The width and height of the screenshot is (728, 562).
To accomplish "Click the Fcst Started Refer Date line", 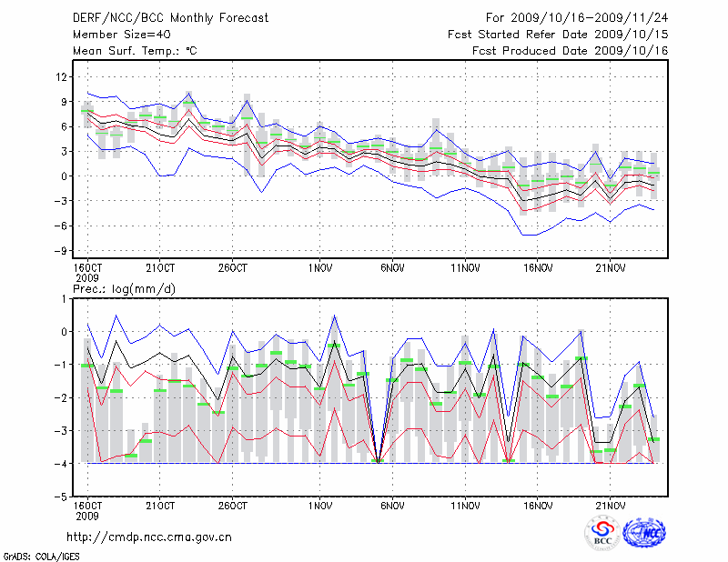I will (x=558, y=35).
